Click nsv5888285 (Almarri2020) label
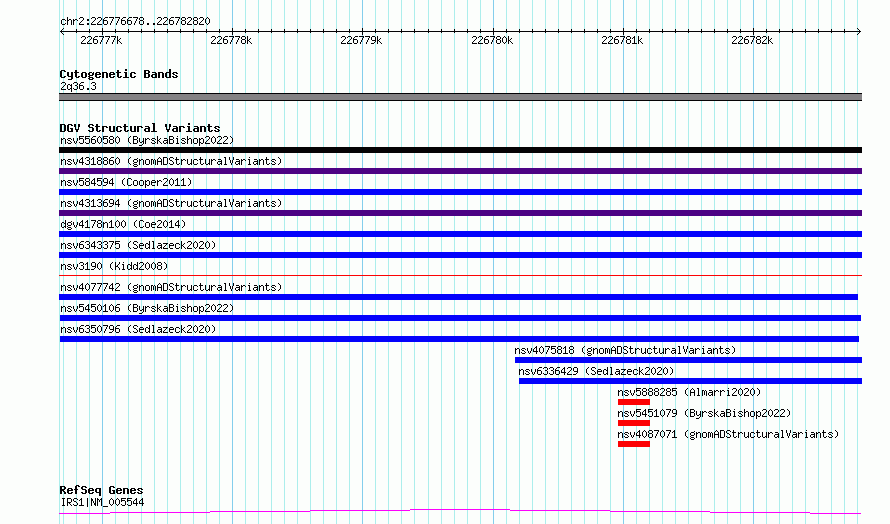 coord(689,392)
